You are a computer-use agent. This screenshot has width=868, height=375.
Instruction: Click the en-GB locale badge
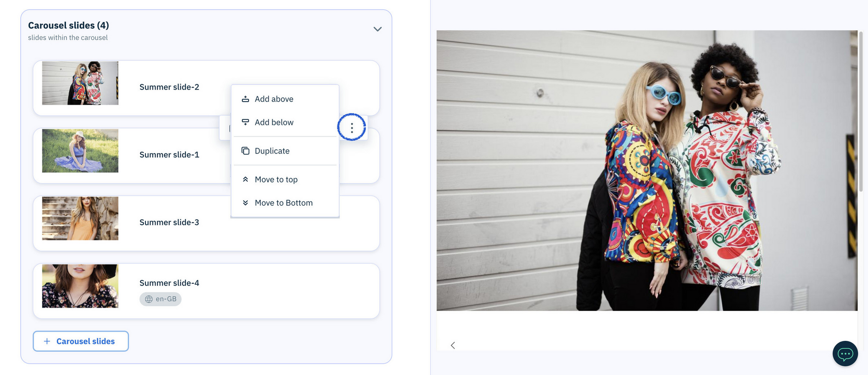(x=161, y=299)
